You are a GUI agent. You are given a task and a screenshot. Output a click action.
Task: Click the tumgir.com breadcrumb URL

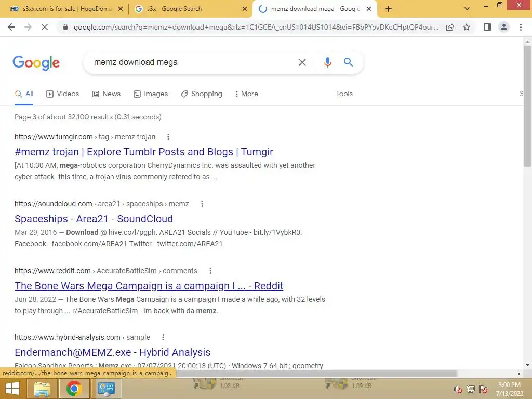pos(85,137)
